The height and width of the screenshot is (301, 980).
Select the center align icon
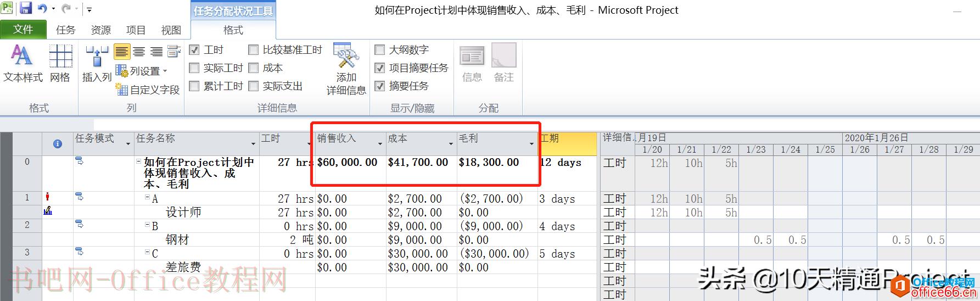click(139, 52)
